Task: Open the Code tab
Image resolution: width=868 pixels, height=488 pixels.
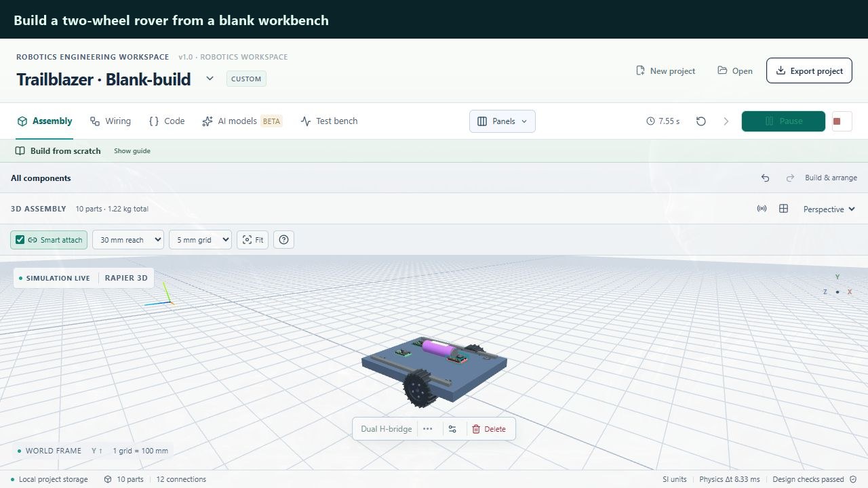Action: [x=167, y=121]
